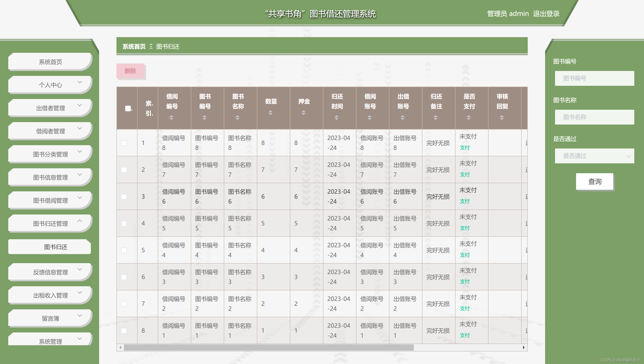
Task: Check the row with 借阅编号1
Action: point(124,331)
